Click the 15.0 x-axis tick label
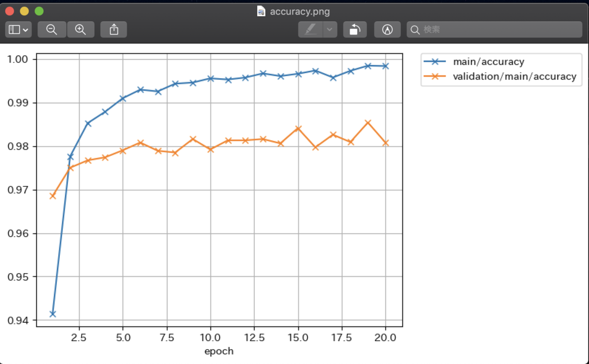The width and height of the screenshot is (589, 364). (299, 338)
